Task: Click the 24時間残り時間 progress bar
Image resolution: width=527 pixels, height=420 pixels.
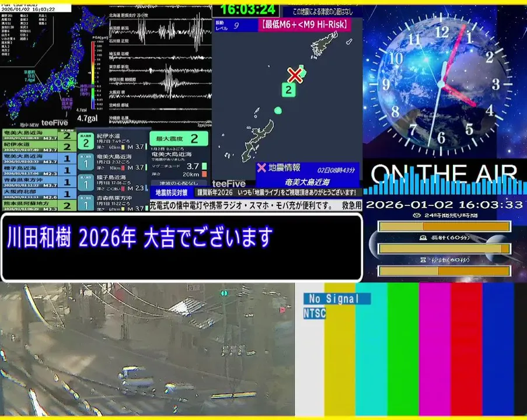Action: click(444, 226)
